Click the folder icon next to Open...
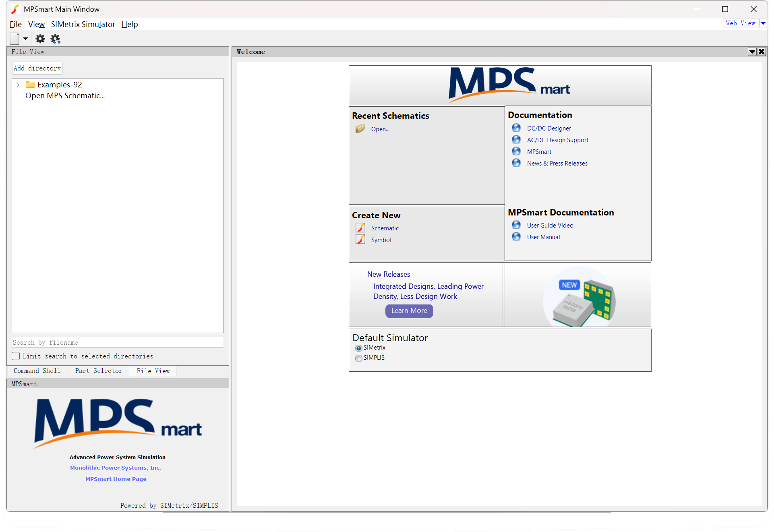The width and height of the screenshot is (774, 532). click(360, 129)
